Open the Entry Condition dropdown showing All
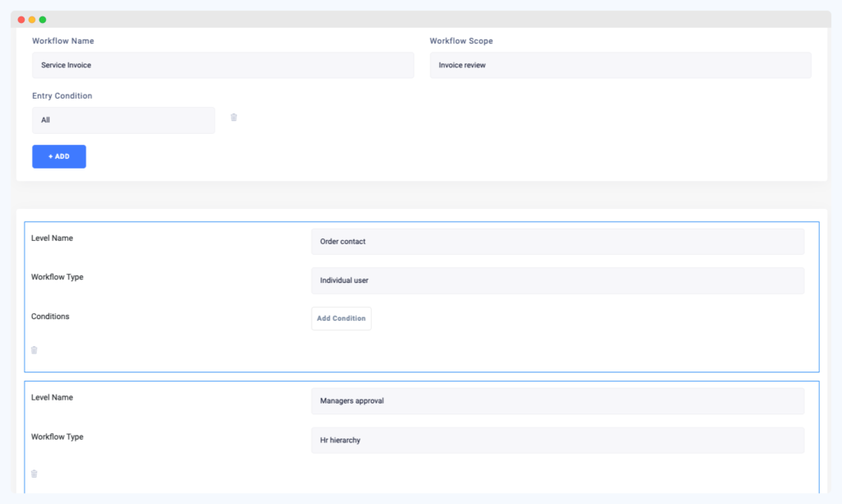Screen dimensions: 842x504 point(123,120)
